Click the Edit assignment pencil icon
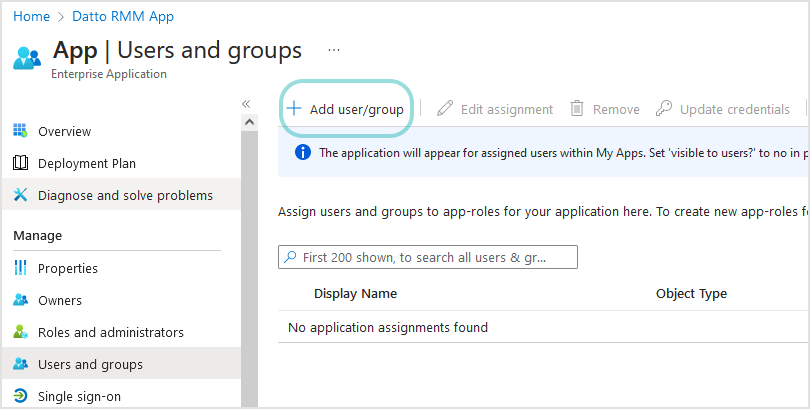 pyautogui.click(x=444, y=108)
